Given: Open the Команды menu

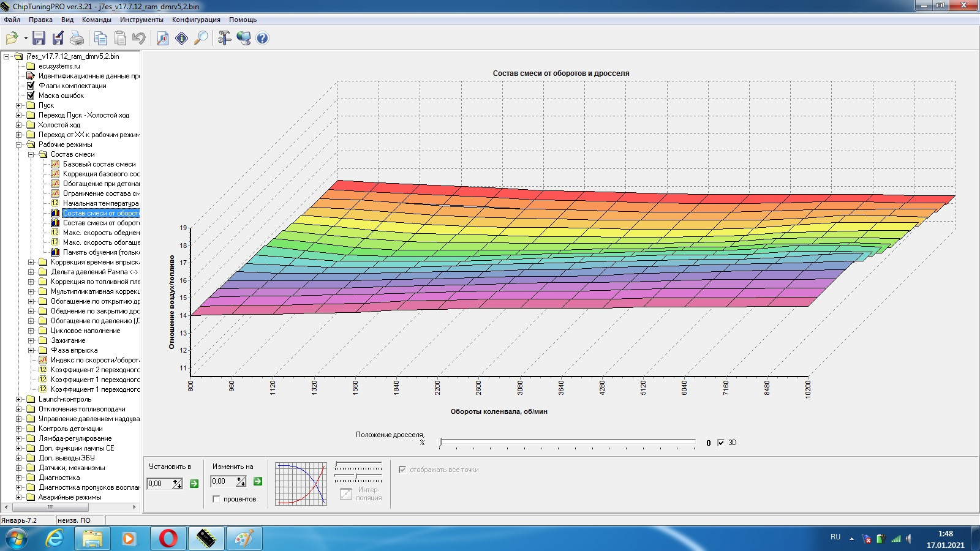Looking at the screenshot, I should point(97,20).
